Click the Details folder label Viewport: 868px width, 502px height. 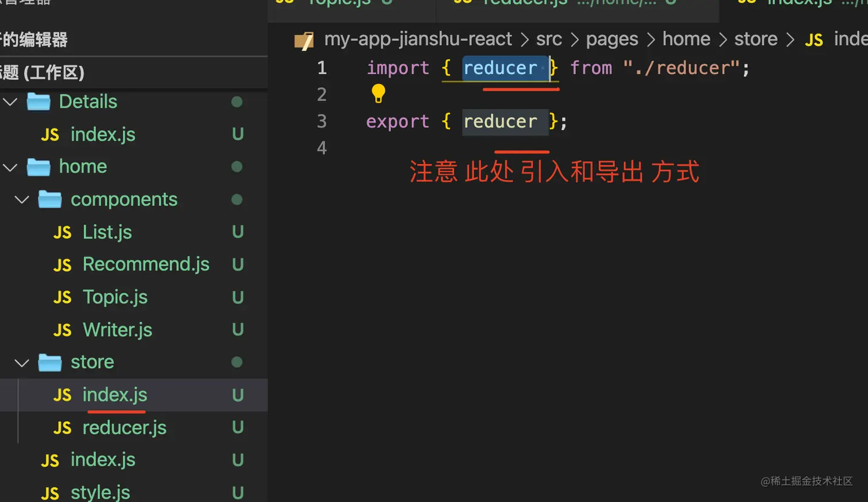pos(88,102)
